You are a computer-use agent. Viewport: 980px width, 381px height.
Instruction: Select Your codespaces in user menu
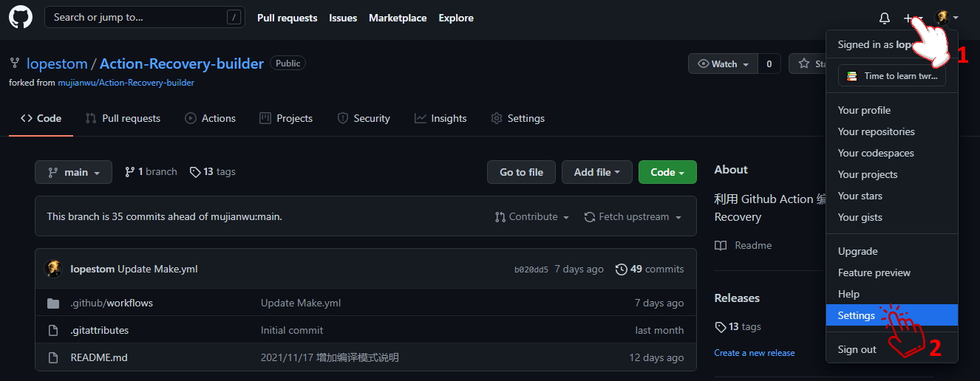pyautogui.click(x=892, y=153)
